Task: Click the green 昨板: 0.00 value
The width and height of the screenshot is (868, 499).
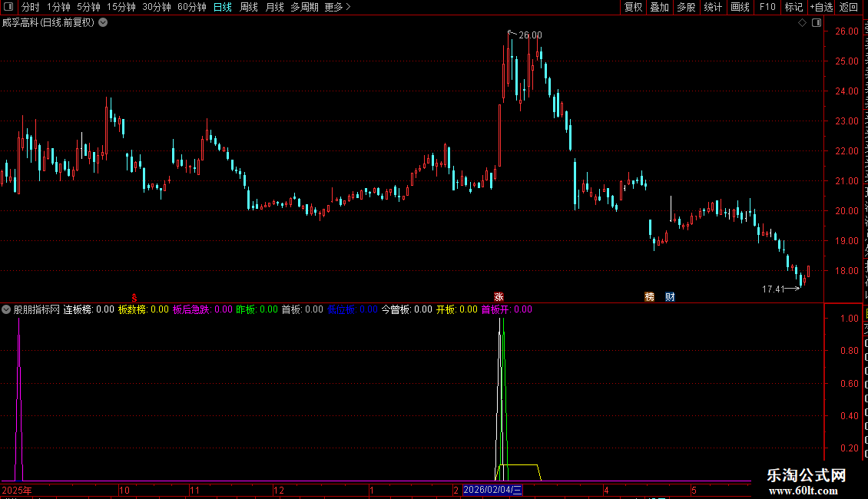Action: click(x=257, y=310)
